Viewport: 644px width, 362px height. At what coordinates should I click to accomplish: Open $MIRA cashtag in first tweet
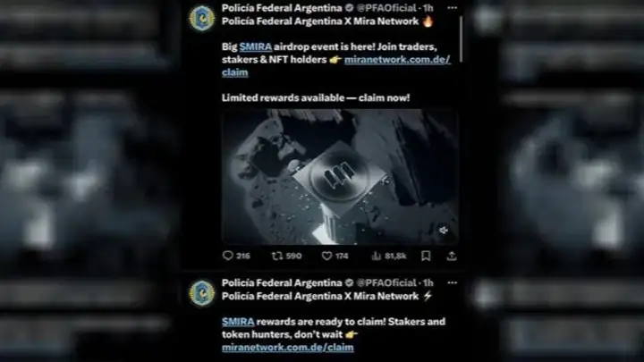[255, 46]
